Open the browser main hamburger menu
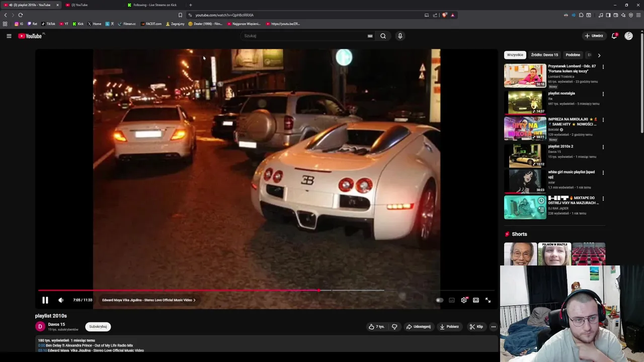This screenshot has width=644, height=362. tap(638, 15)
